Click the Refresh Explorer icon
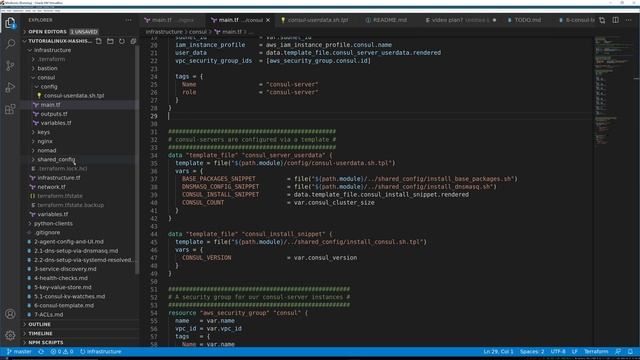This screenshot has width=640, height=360. point(122,41)
